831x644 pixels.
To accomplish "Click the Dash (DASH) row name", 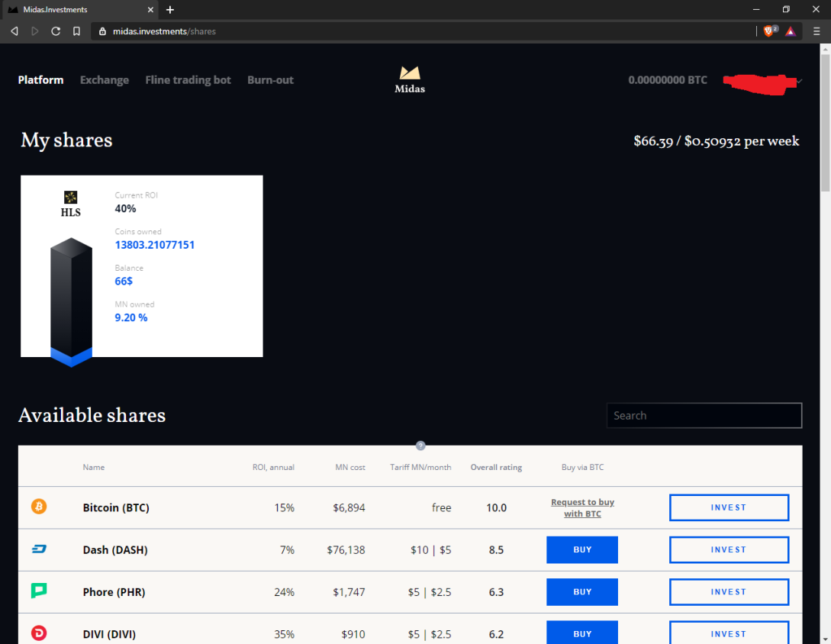I will (115, 549).
